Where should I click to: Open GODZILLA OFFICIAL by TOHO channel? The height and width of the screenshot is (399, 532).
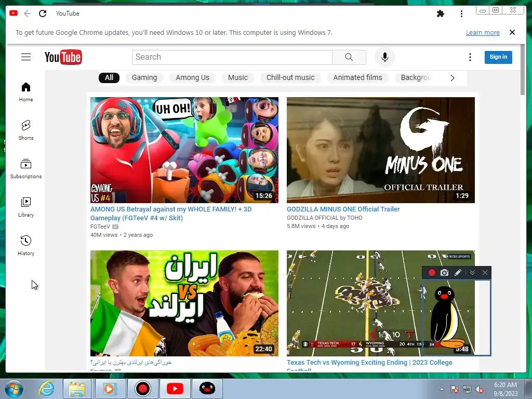coord(324,218)
